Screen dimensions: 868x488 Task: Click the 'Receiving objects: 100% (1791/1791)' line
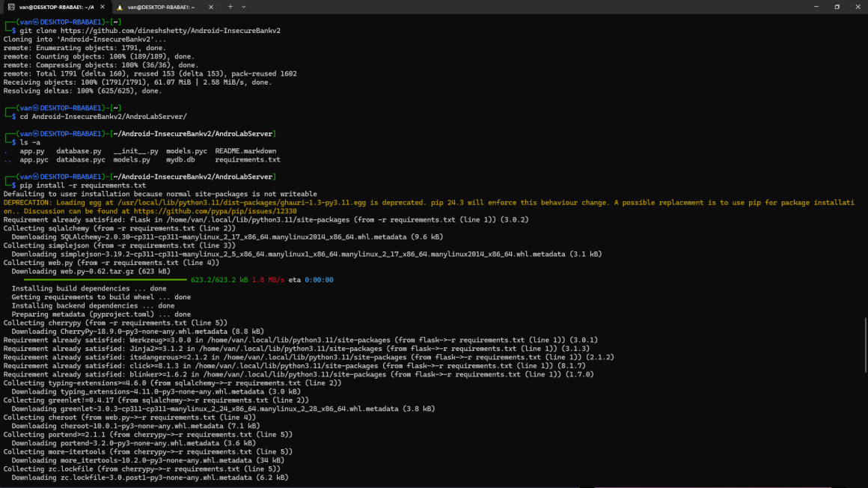pos(138,82)
